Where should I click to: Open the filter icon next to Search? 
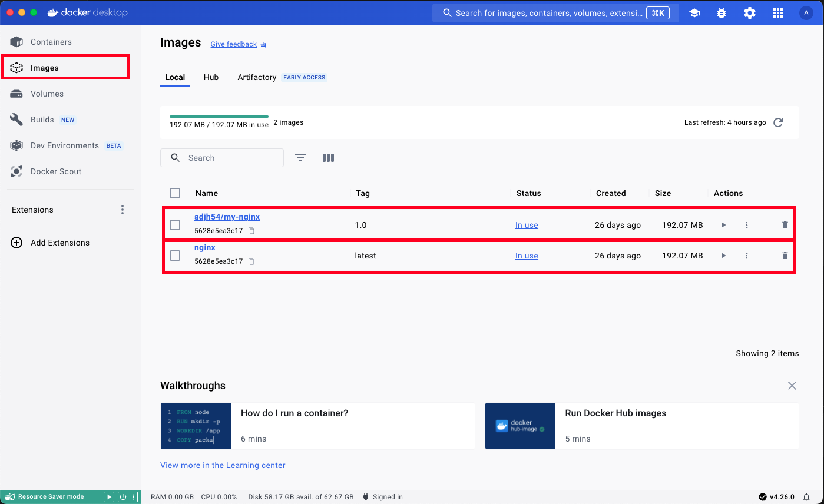click(300, 158)
